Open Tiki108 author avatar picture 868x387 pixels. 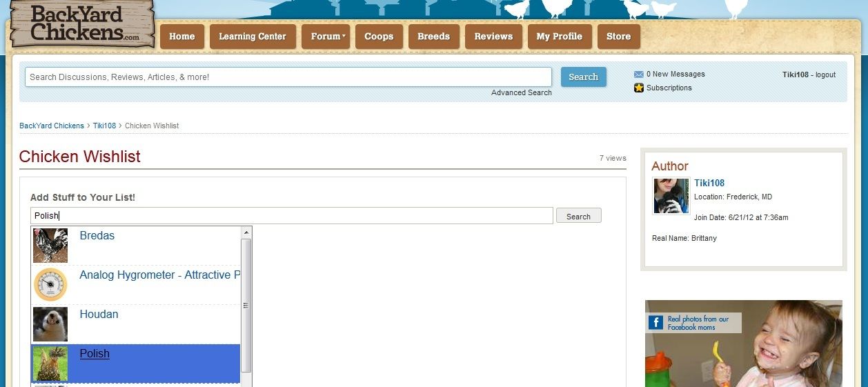coord(671,196)
